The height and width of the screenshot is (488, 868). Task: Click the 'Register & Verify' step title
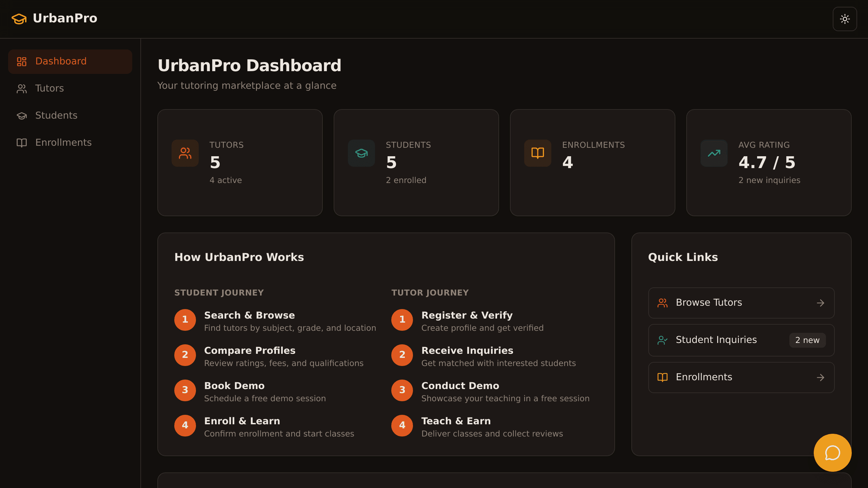(467, 315)
